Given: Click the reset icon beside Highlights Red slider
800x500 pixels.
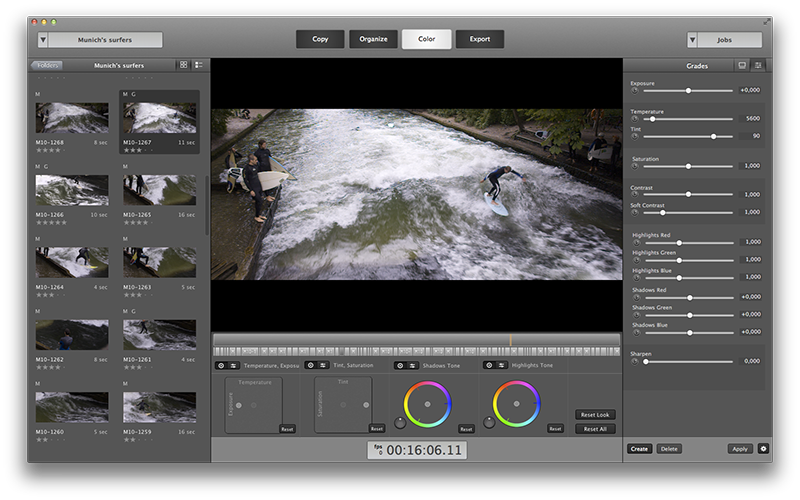Looking at the screenshot, I should coord(636,243).
